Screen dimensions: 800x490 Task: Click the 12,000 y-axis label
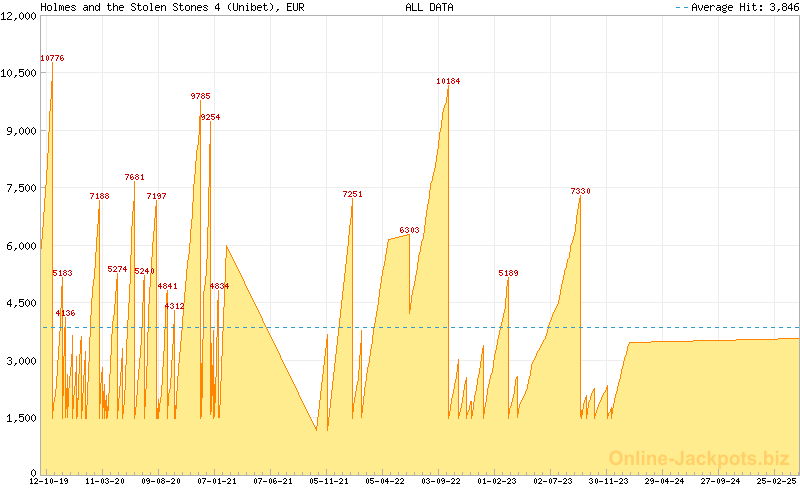(x=19, y=16)
